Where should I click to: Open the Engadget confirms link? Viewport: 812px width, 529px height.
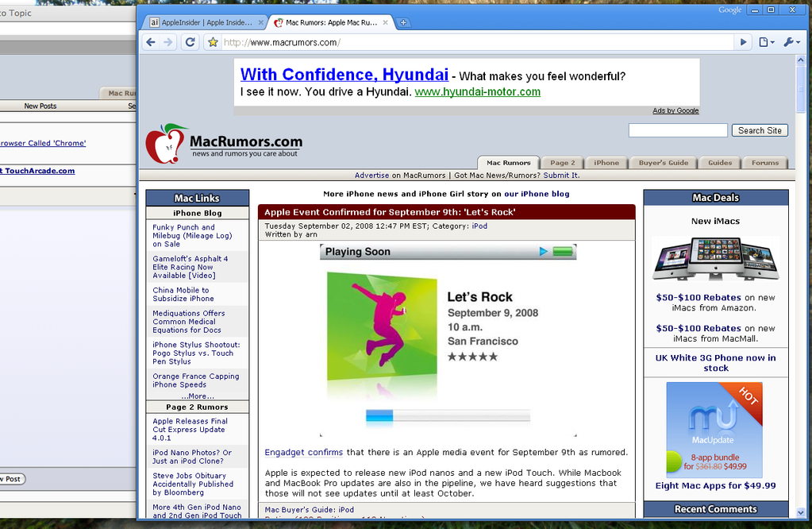coord(303,452)
